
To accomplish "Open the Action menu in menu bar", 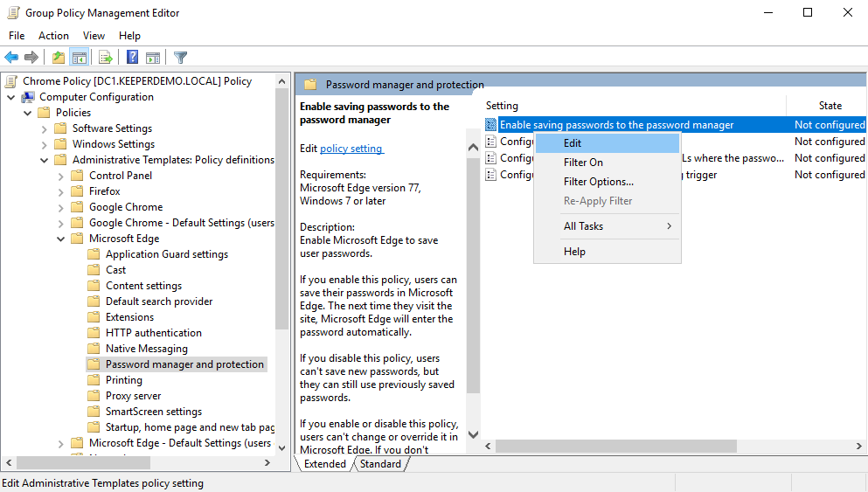I will (x=53, y=36).
